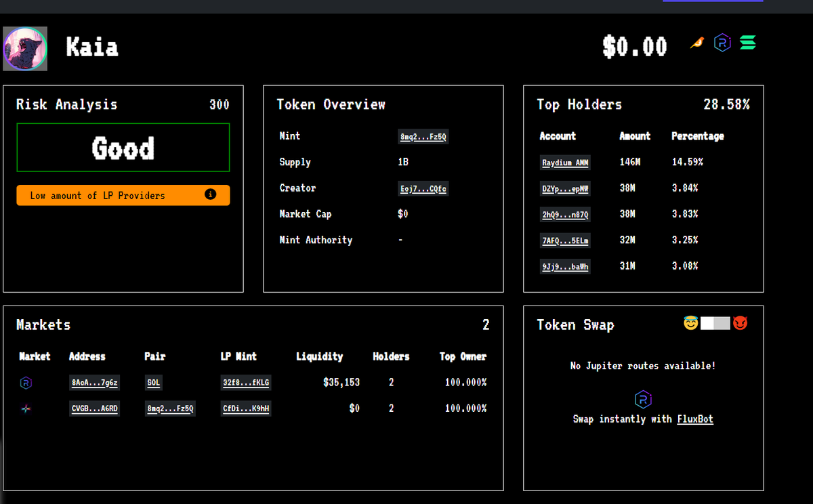Open the Creator address Eoj7...CQfc

[423, 189]
